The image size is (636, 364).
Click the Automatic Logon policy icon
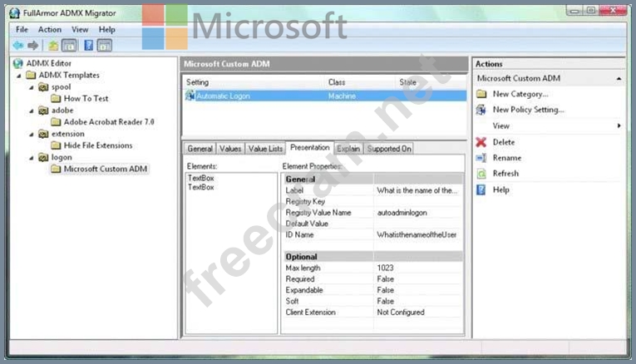tap(190, 96)
